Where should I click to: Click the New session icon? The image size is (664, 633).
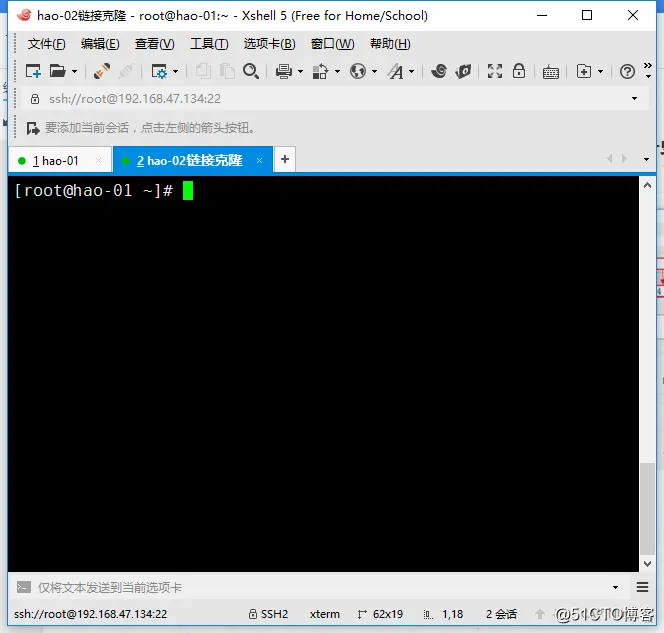tap(33, 71)
